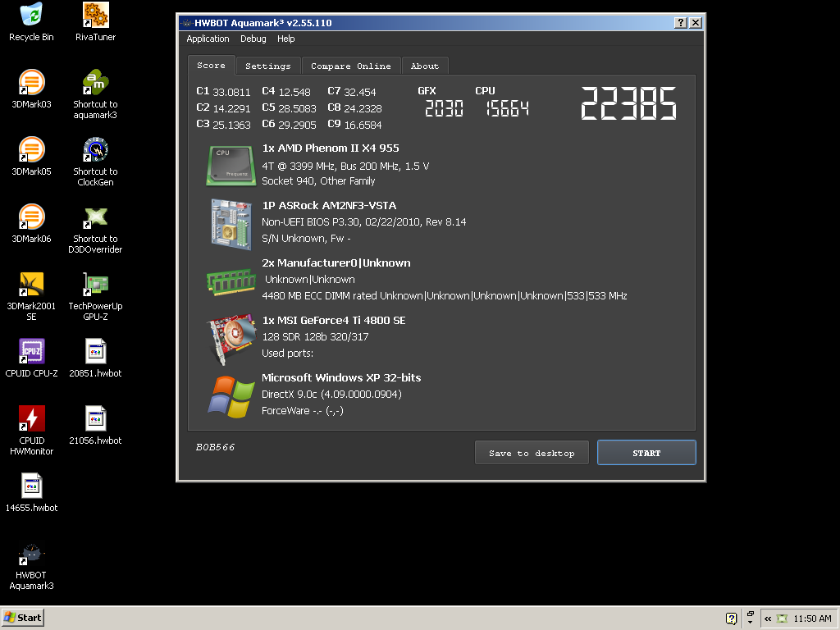This screenshot has height=630, width=840.
Task: Select the TechPowerUp GPU-Z icon
Action: click(95, 297)
